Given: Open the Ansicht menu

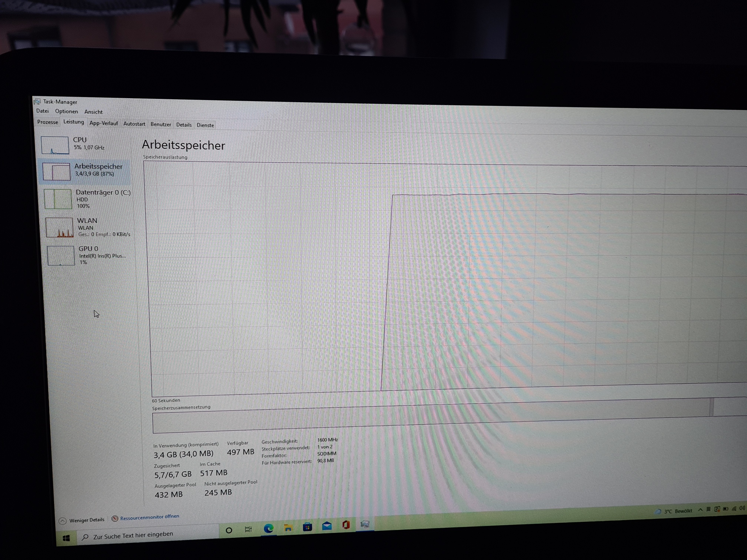Looking at the screenshot, I should pos(93,111).
